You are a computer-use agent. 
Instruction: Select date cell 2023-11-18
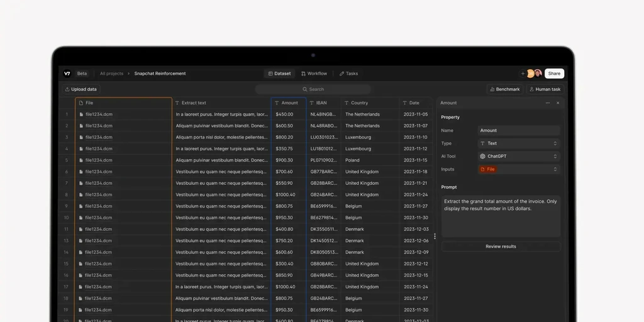416,172
